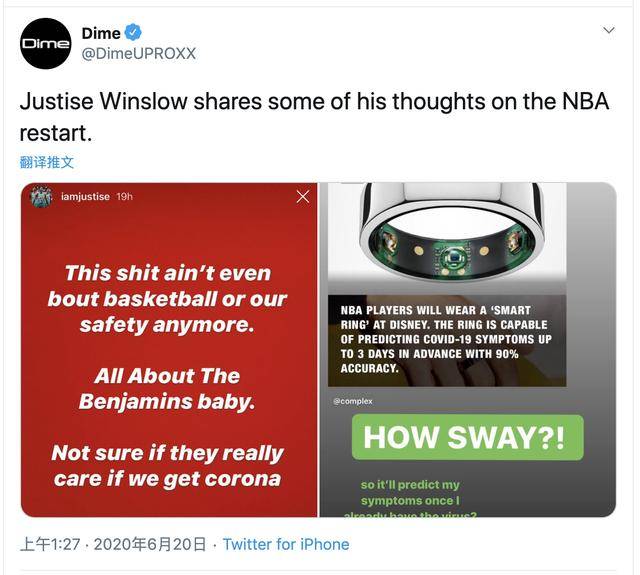Click the iamjustise story avatar

point(41,197)
